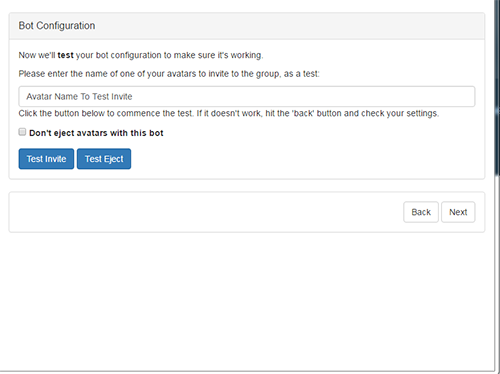
Task: Click the "Please enter the name" instruction text
Action: click(x=169, y=74)
